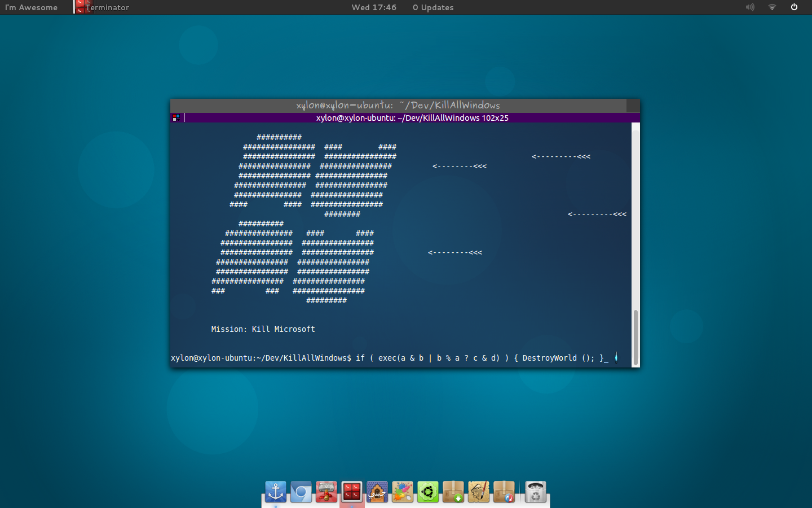Open the Terminator app menu in the top panel
812x508 pixels.
point(103,7)
